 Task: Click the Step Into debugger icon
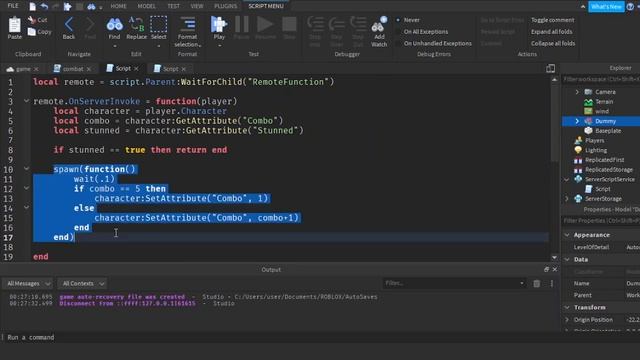(x=315, y=24)
